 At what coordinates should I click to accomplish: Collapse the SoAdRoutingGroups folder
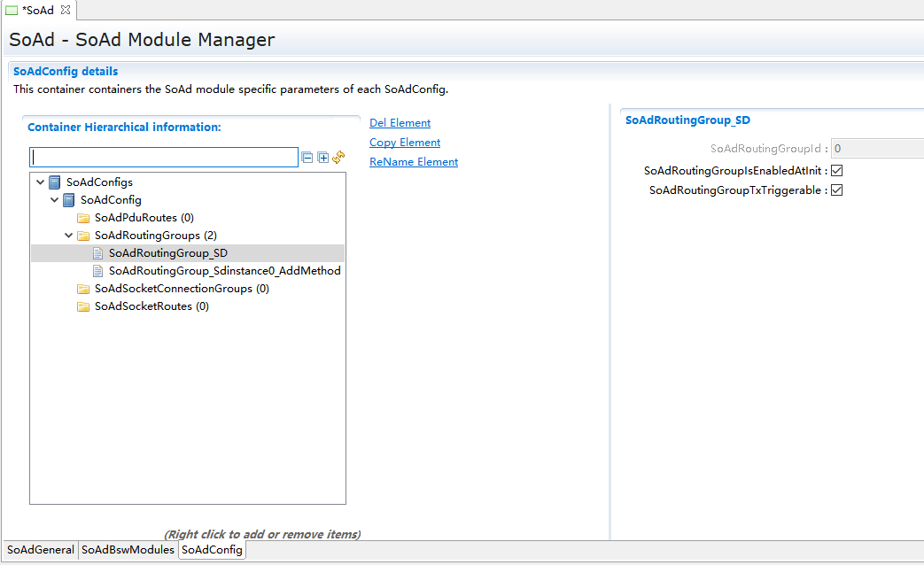pyautogui.click(x=69, y=236)
